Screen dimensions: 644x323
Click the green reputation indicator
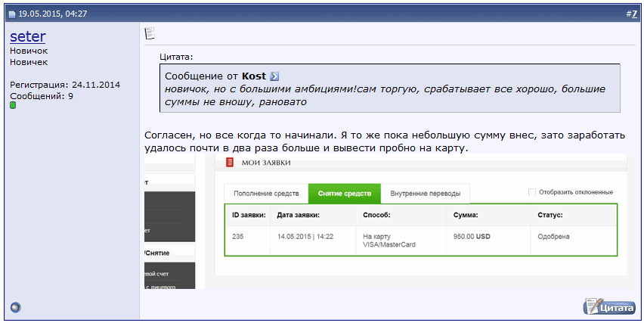pyautogui.click(x=13, y=105)
